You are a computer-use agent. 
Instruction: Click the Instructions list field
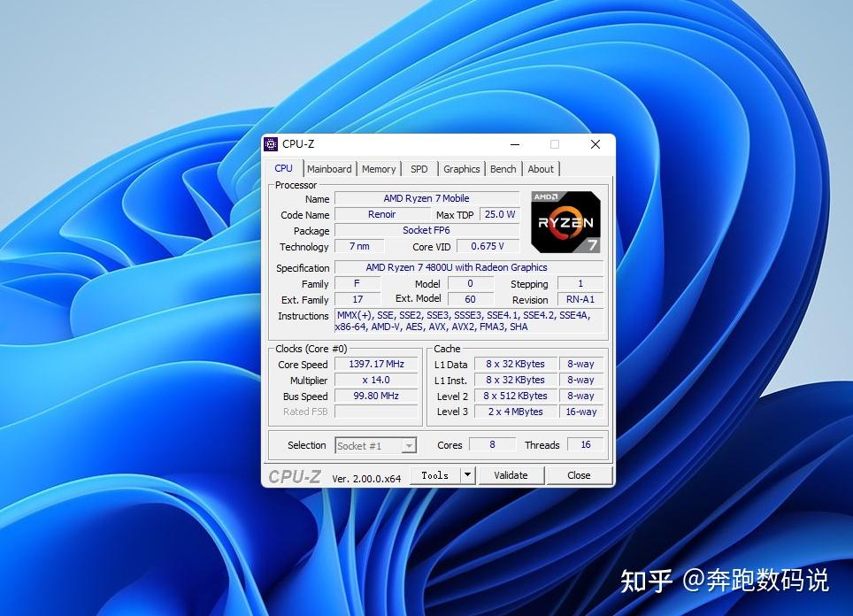pyautogui.click(x=465, y=320)
